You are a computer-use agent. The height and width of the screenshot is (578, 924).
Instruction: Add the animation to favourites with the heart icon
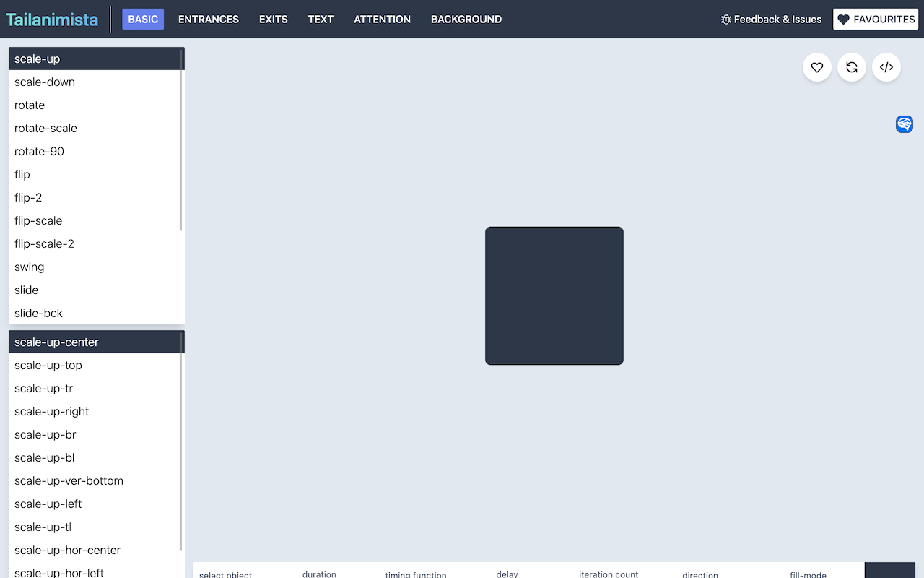pos(817,67)
